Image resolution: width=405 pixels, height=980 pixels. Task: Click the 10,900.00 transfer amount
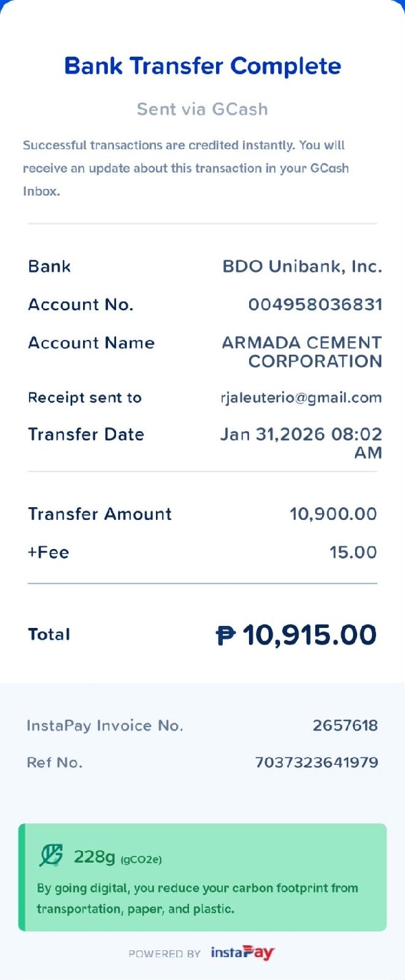pyautogui.click(x=333, y=514)
